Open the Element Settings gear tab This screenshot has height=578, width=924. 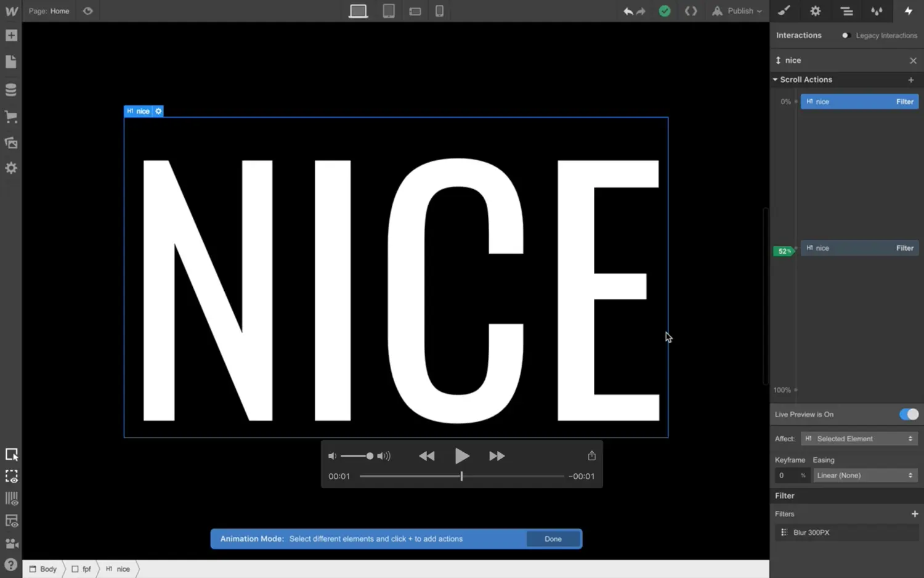[816, 11]
